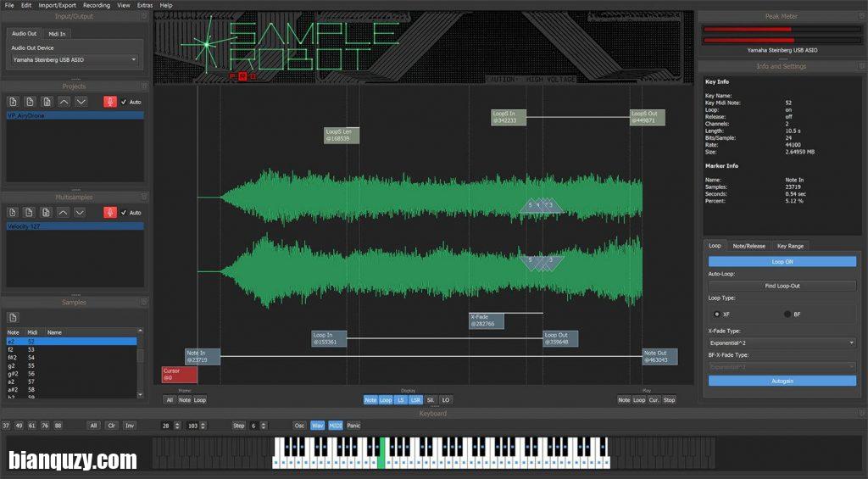
Task: Click the red record microphone in Multisamples
Action: 110,213
